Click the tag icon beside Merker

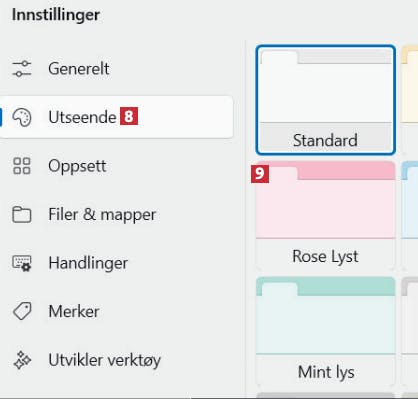pyautogui.click(x=22, y=311)
